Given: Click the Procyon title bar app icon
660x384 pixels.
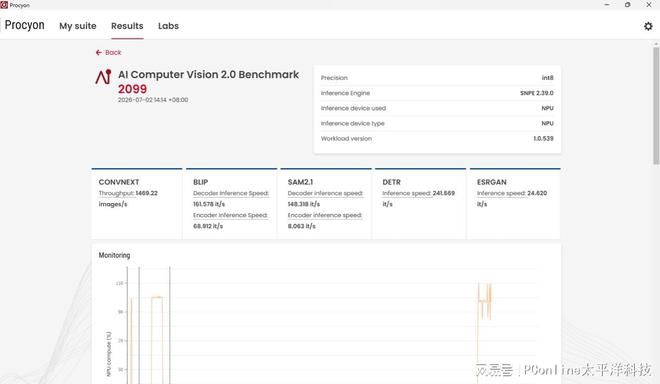Looking at the screenshot, I should tap(4, 5).
